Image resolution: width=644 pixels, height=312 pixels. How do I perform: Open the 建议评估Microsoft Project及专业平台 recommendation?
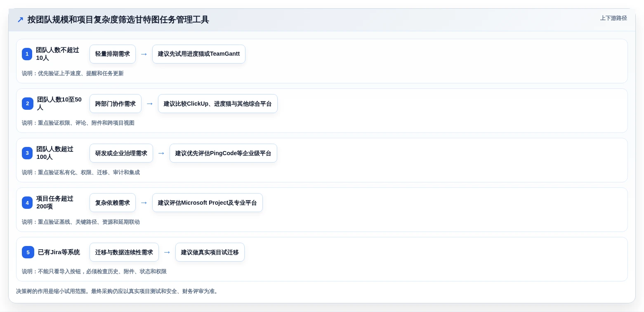208,203
